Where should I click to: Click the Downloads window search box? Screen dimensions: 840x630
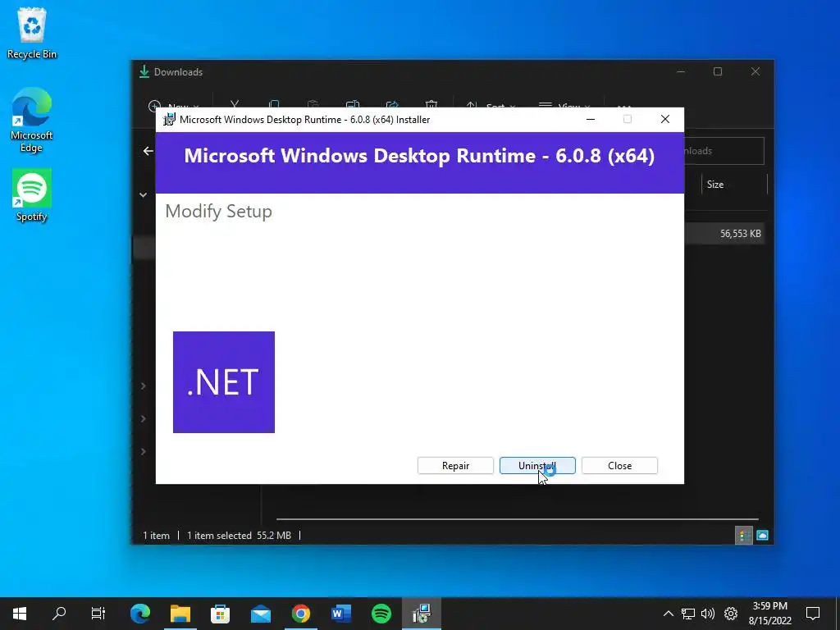(x=724, y=151)
